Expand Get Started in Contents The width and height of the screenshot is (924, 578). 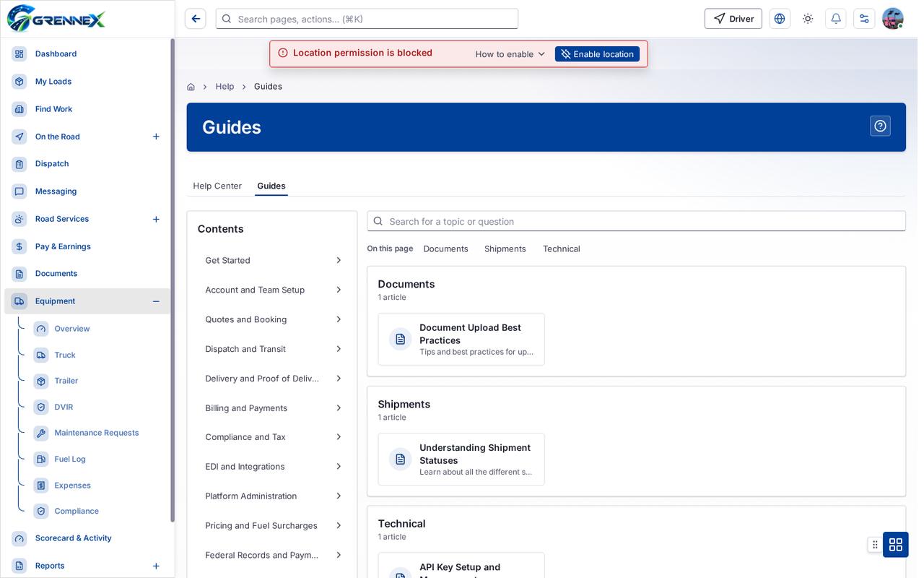[x=272, y=260]
